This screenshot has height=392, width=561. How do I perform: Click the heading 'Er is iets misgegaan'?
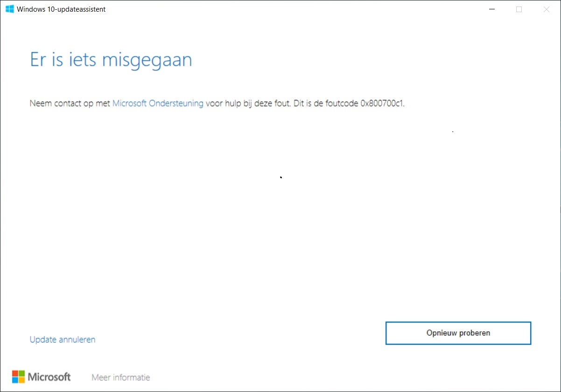(111, 60)
